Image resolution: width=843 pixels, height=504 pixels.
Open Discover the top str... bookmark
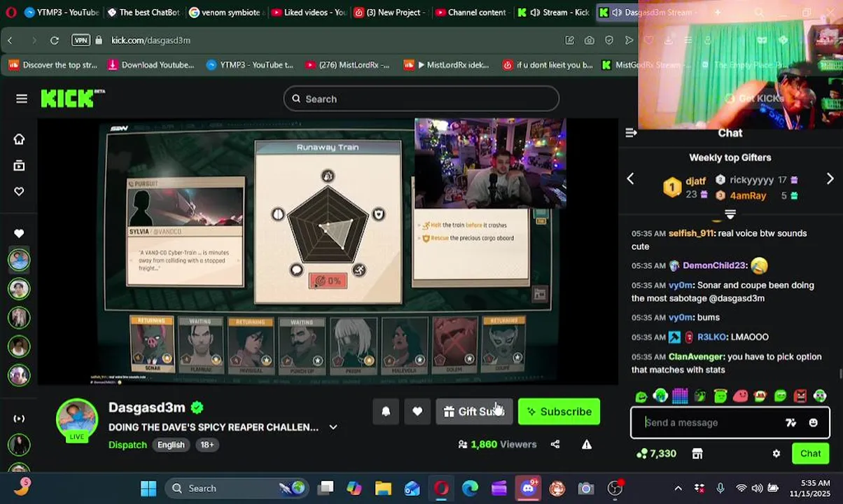pyautogui.click(x=53, y=65)
